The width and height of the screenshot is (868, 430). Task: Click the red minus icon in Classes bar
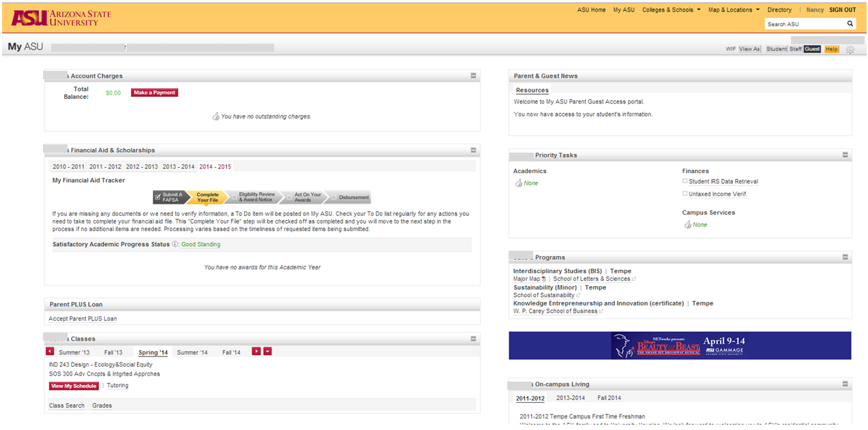tap(267, 351)
